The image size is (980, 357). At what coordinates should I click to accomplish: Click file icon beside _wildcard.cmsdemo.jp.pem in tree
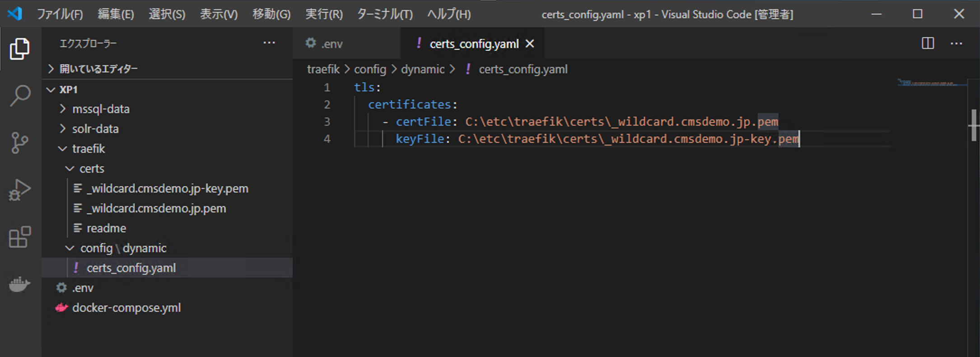coord(78,208)
